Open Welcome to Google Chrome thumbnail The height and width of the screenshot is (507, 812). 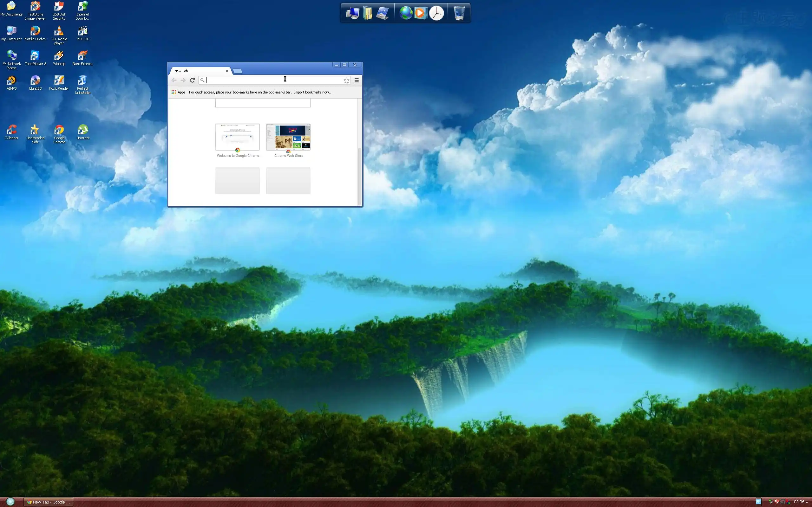(238, 137)
